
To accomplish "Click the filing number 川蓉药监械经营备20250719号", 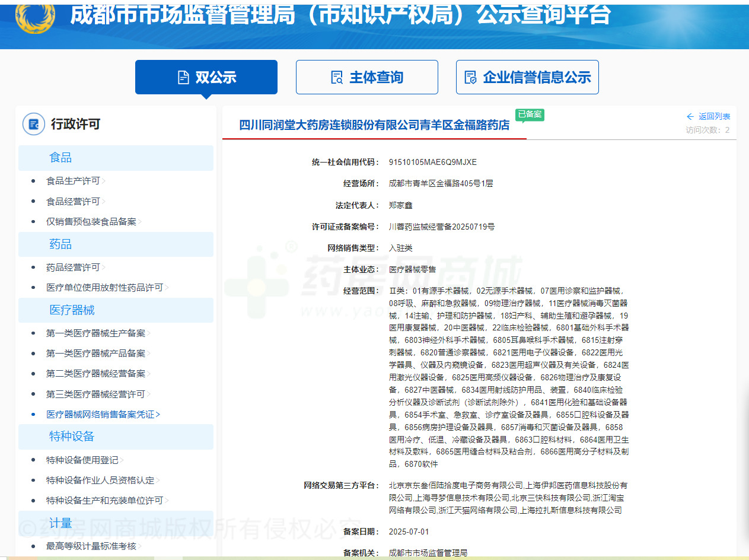I will coord(442,227).
